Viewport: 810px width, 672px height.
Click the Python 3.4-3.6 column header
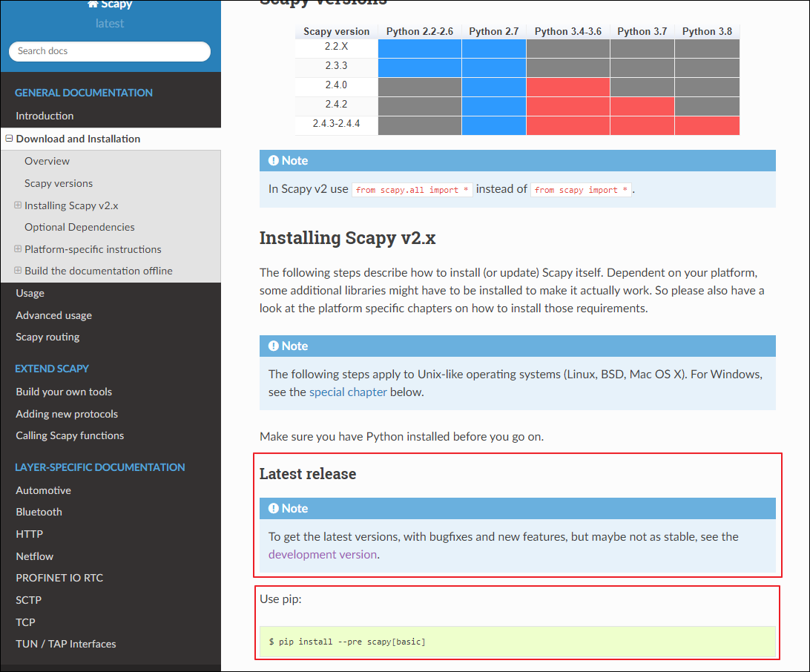coord(567,31)
